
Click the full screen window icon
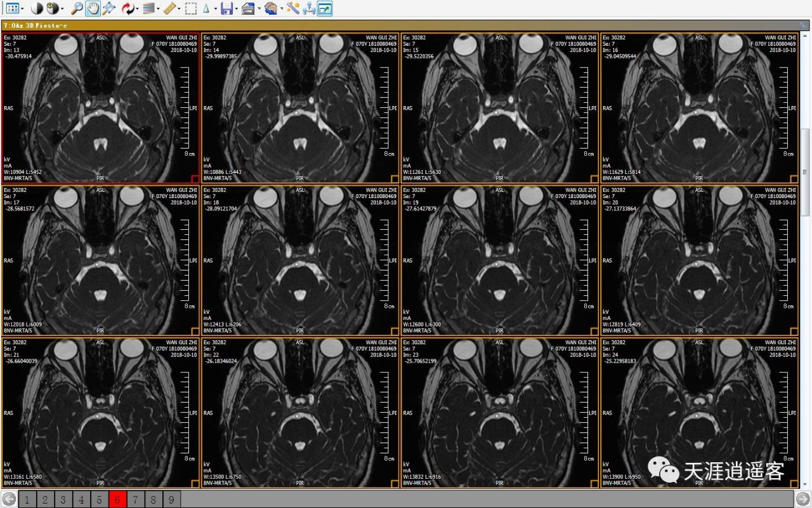pyautogui.click(x=325, y=8)
